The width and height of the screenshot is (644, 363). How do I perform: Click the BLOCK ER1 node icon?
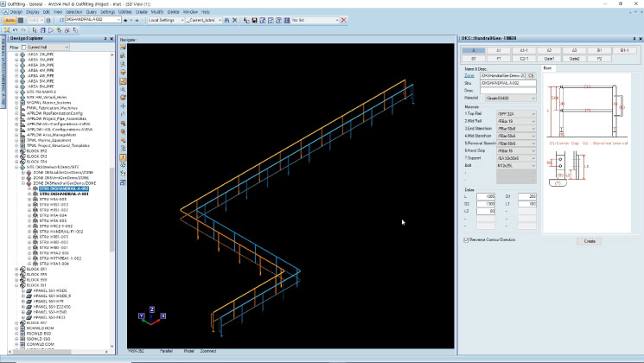point(22,270)
